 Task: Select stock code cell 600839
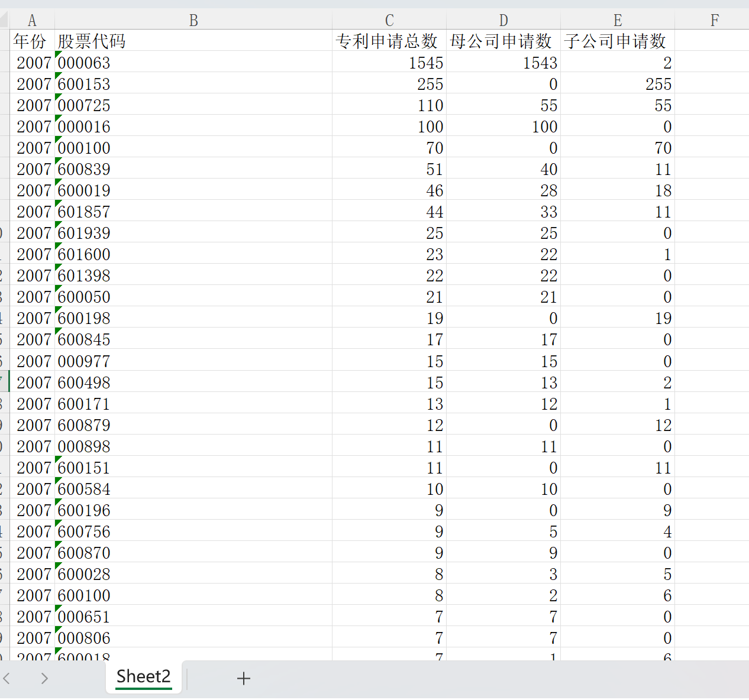(x=193, y=168)
